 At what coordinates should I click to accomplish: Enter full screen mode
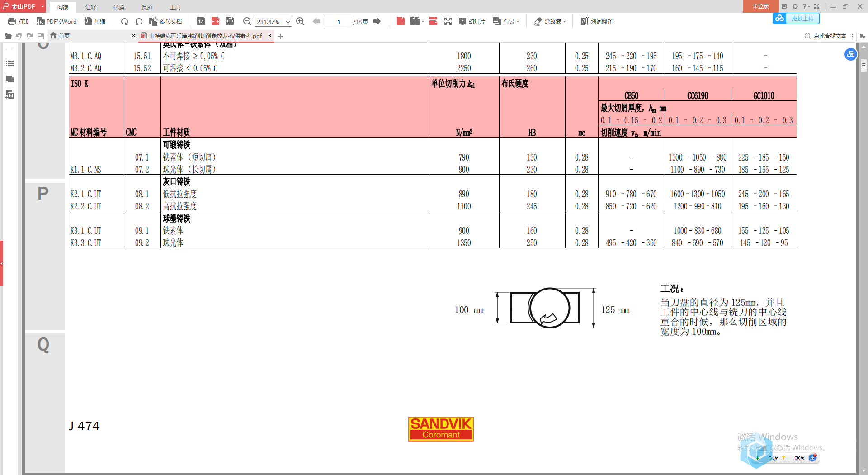click(448, 21)
